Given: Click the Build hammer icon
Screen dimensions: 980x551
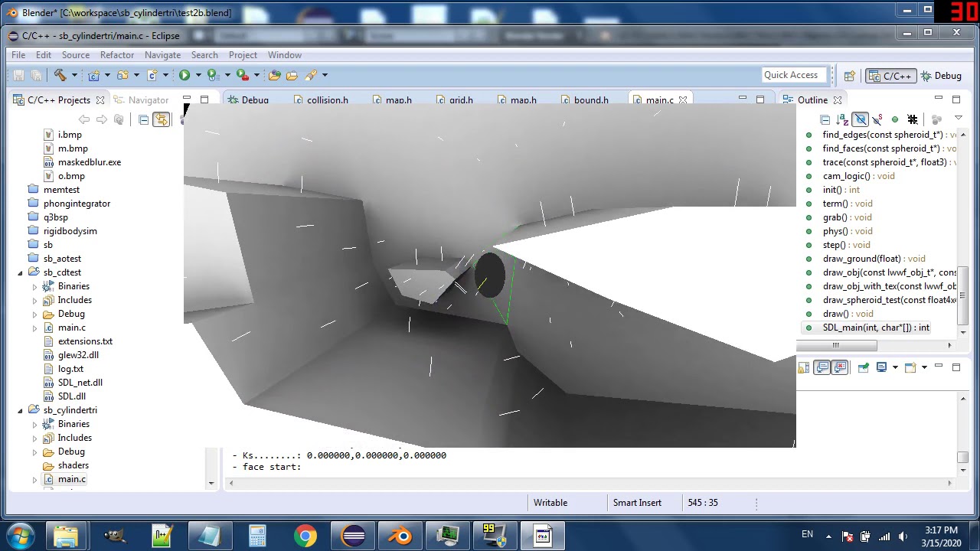Looking at the screenshot, I should 60,75.
